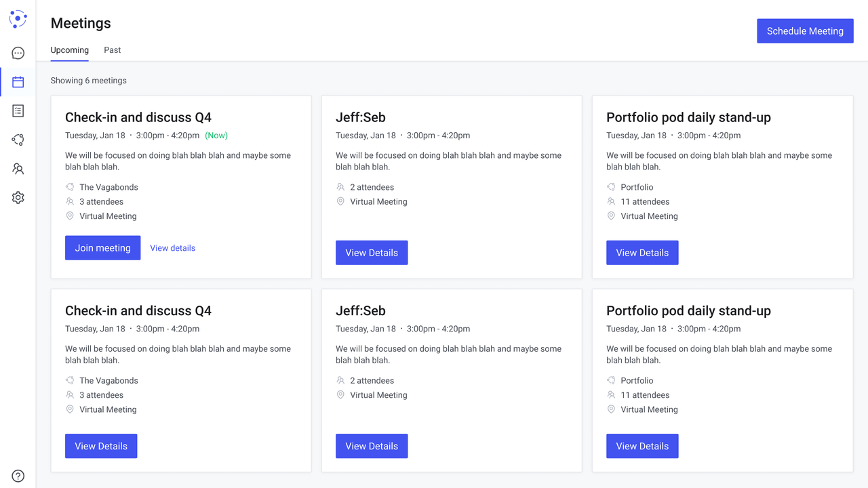This screenshot has width=868, height=488.
Task: View details of top-row Jeff:Seb meeting
Action: pos(372,253)
